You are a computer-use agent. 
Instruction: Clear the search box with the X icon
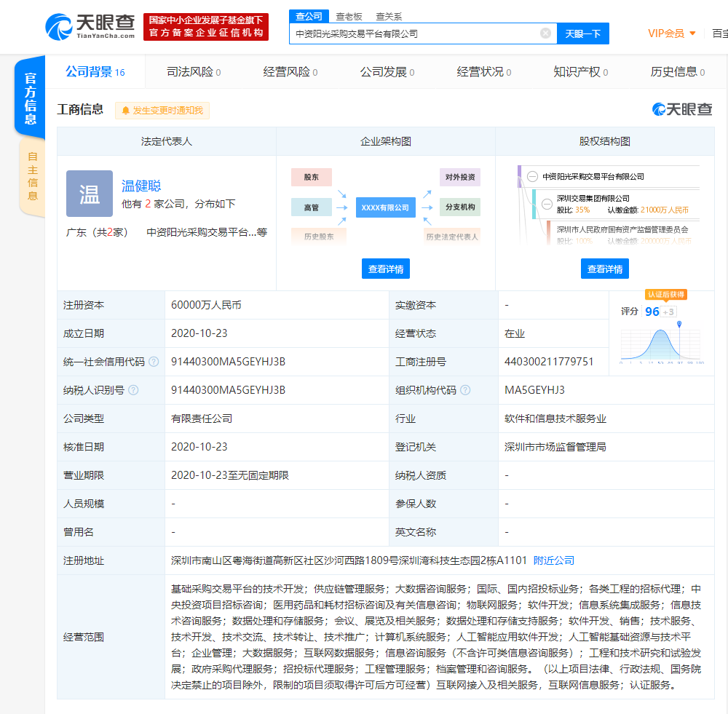[545, 33]
